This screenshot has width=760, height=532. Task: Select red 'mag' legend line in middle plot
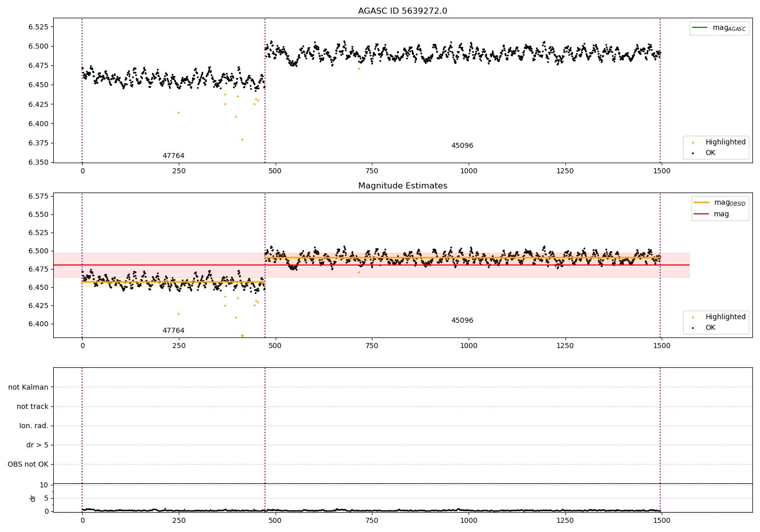click(702, 214)
